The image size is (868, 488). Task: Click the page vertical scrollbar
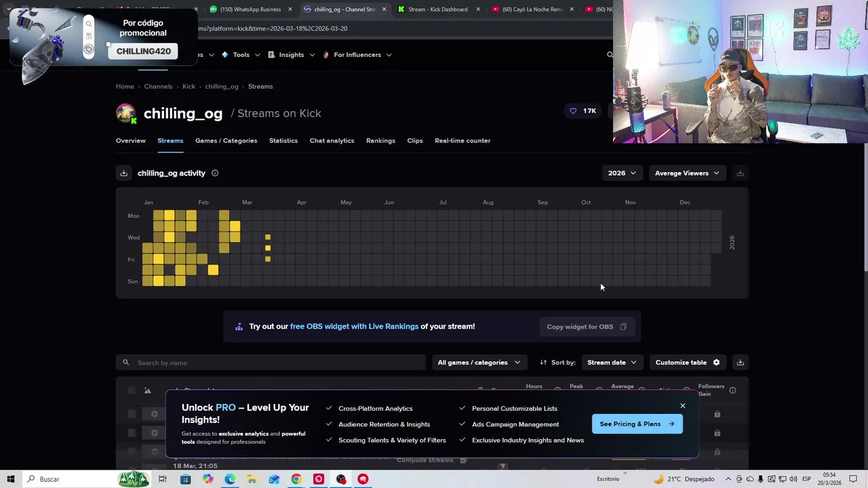pos(865,207)
